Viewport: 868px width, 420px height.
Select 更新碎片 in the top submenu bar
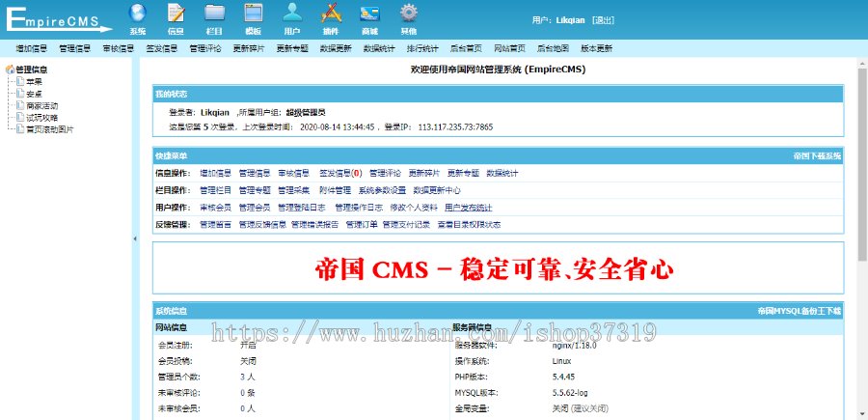(x=249, y=49)
